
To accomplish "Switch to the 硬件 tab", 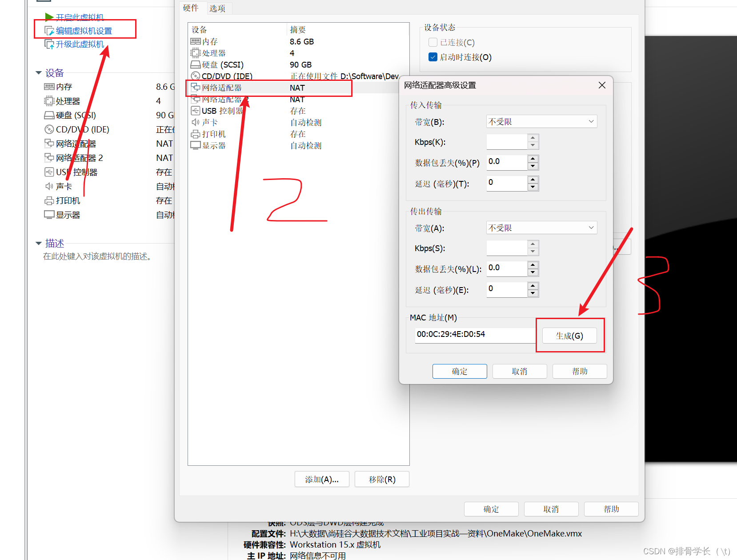I will click(191, 8).
